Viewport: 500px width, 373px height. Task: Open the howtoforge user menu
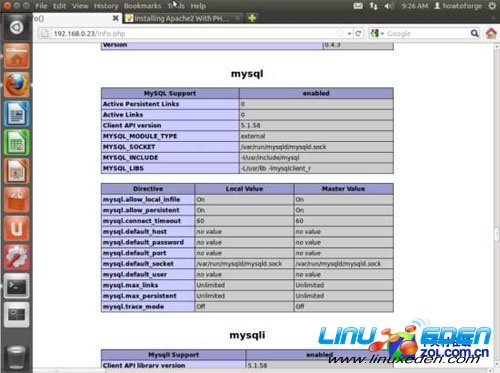point(458,6)
